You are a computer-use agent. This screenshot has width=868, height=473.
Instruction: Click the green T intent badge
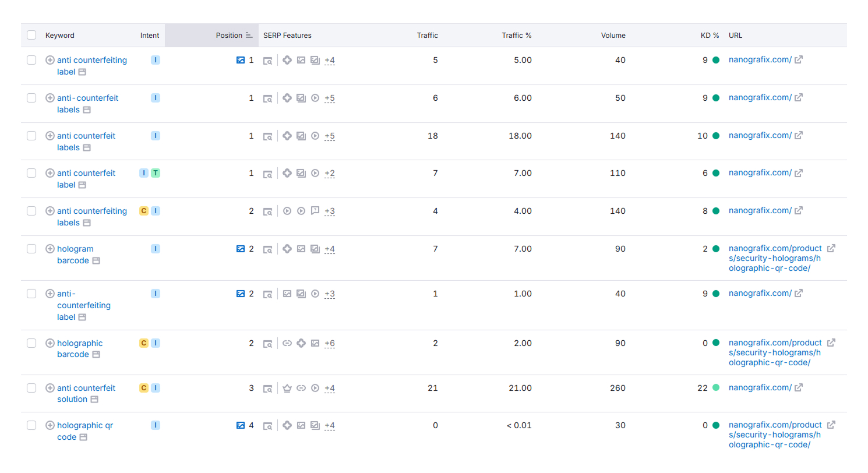click(156, 173)
